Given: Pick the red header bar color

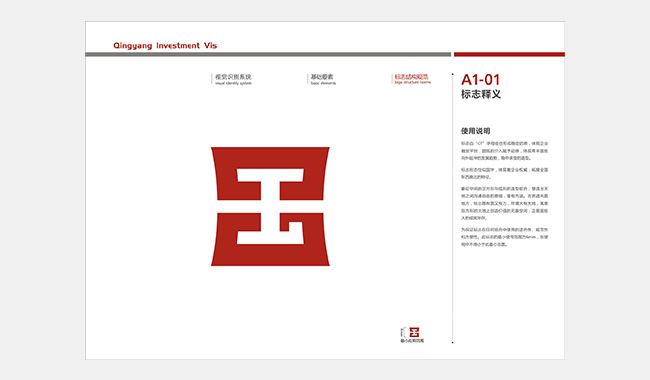Looking at the screenshot, I should click(509, 54).
